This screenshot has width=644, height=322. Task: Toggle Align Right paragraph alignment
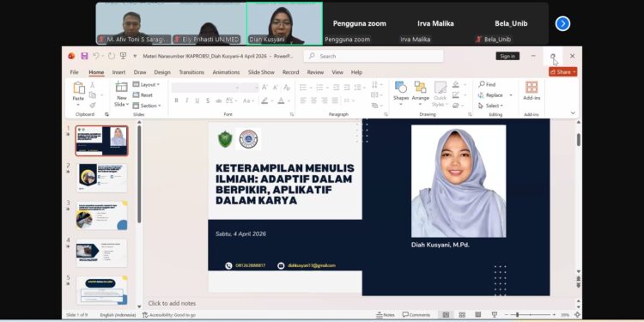coord(325,100)
